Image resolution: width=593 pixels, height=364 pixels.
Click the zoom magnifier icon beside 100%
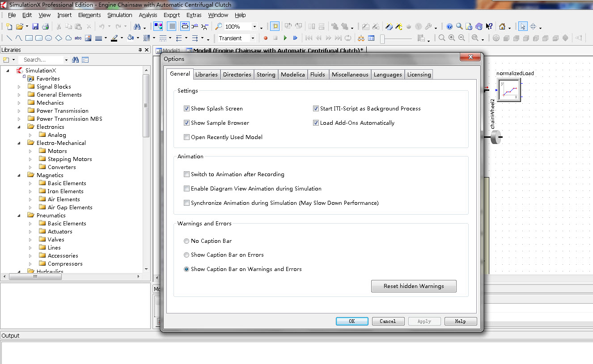point(219,26)
